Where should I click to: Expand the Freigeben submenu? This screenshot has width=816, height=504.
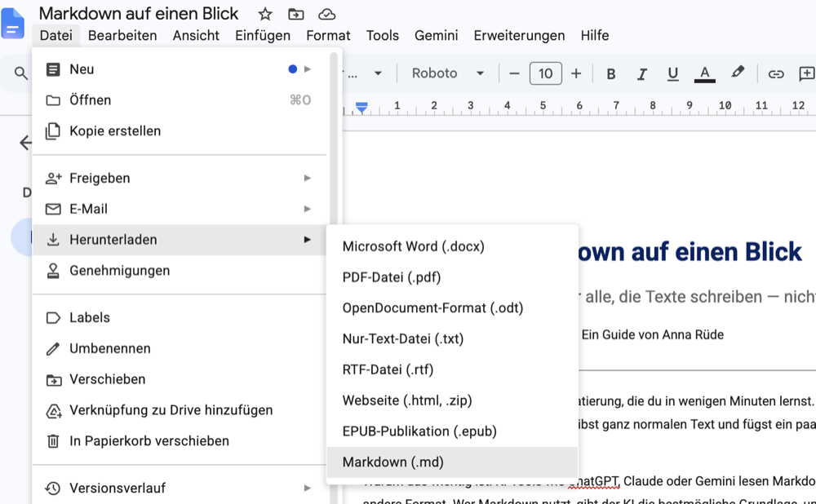tap(180, 178)
